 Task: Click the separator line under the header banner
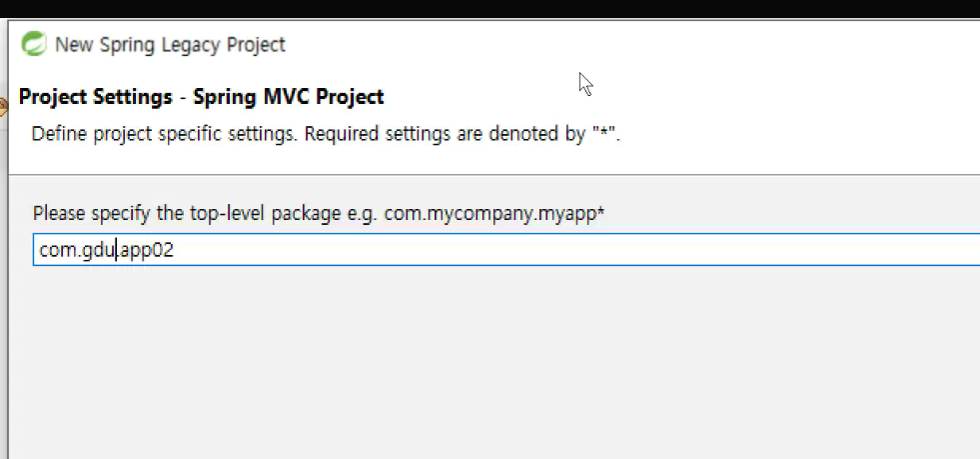tap(493, 174)
